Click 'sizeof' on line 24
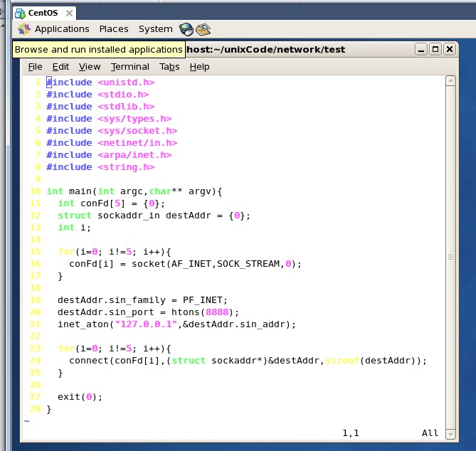This screenshot has width=476, height=451. 342,361
